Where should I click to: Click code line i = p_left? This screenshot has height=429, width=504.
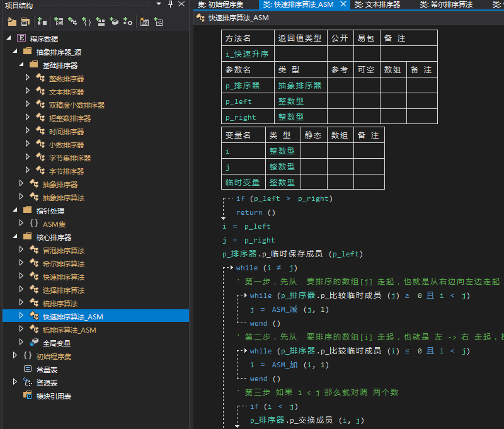click(x=246, y=226)
